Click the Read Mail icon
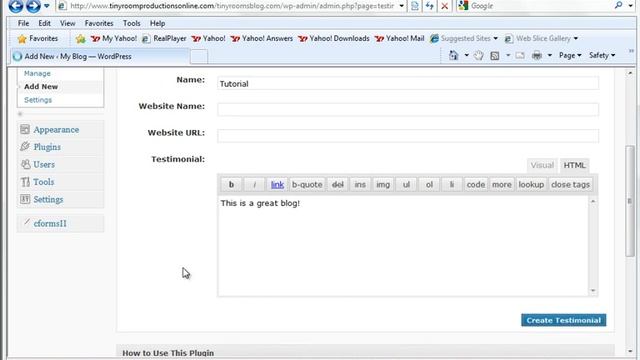Screen dimensions: 640x360 click(x=520, y=55)
